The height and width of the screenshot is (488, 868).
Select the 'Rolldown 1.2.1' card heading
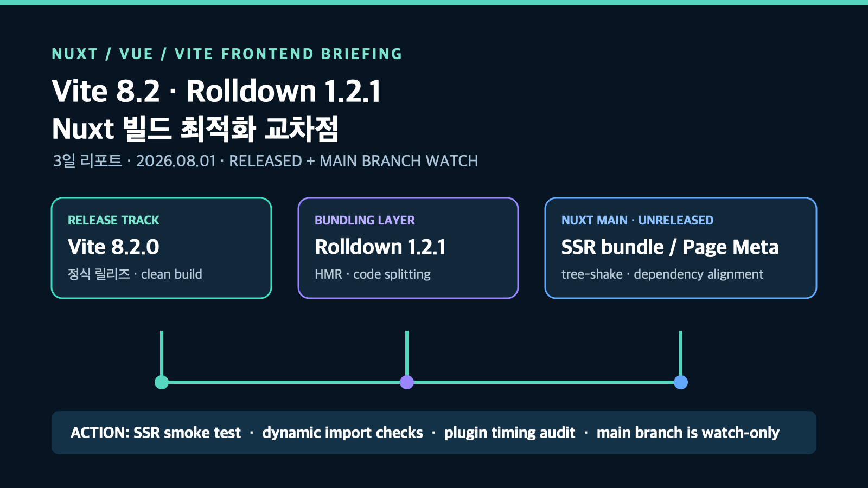pyautogui.click(x=380, y=247)
